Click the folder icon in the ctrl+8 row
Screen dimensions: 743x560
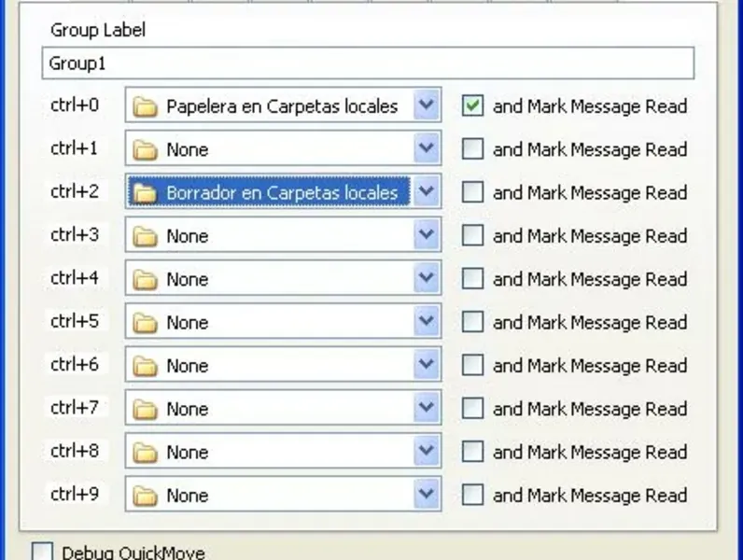tap(144, 453)
